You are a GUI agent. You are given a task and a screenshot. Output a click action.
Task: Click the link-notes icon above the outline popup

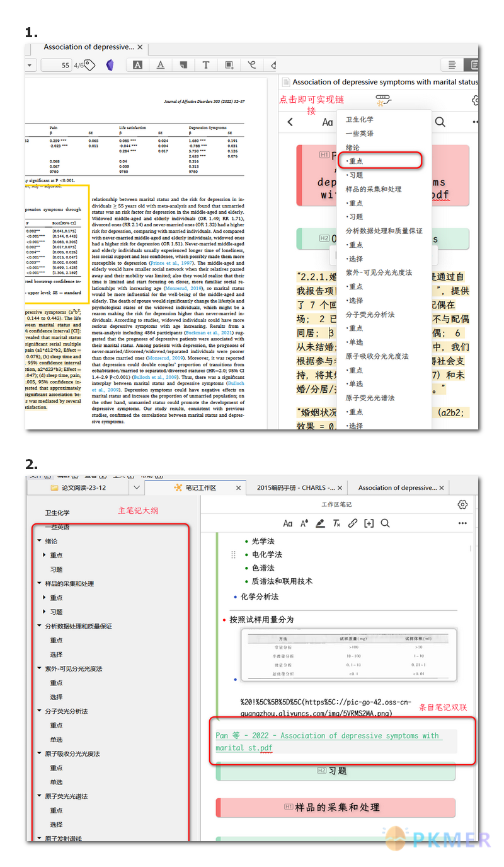coord(384,100)
